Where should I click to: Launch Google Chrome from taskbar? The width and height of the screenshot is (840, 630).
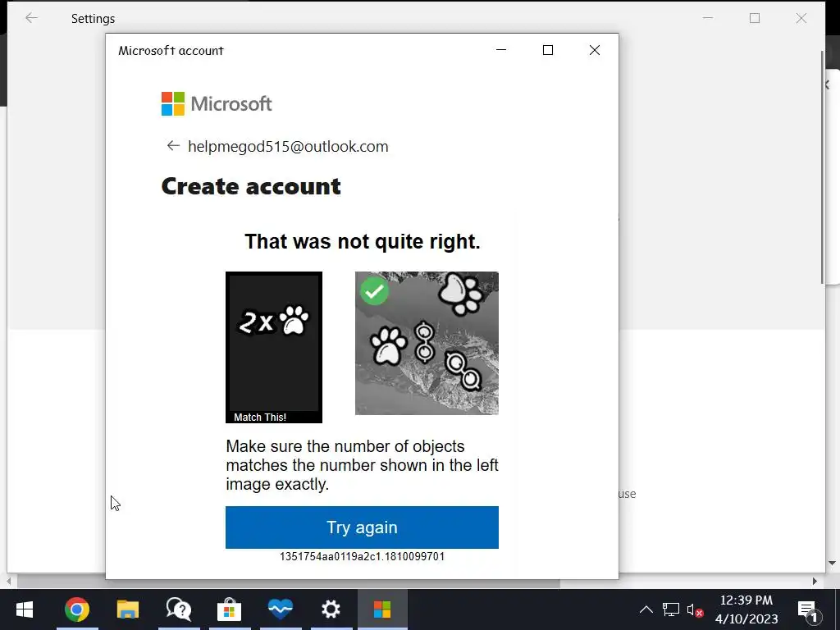point(77,609)
